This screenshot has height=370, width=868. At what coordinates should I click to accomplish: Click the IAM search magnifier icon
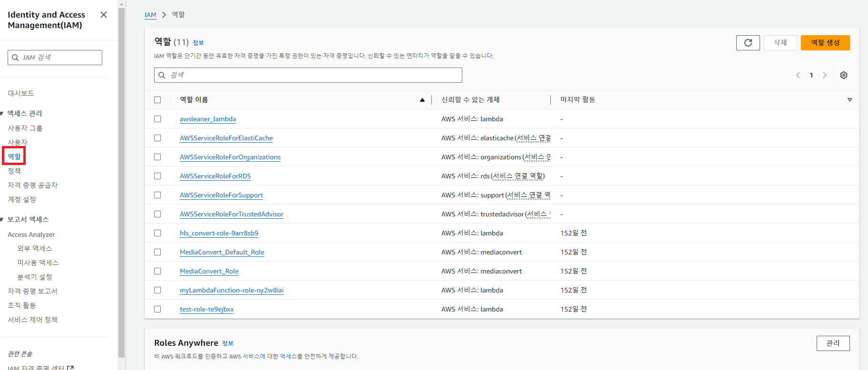pos(15,58)
